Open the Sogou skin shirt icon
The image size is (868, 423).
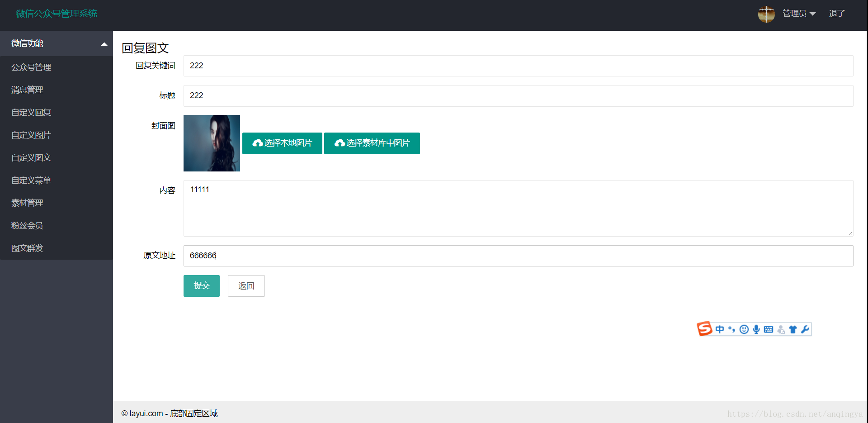[x=793, y=329]
